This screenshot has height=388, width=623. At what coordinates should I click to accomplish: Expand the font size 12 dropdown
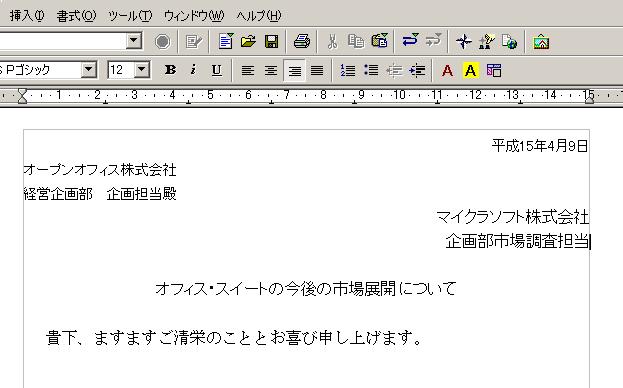pyautogui.click(x=141, y=70)
